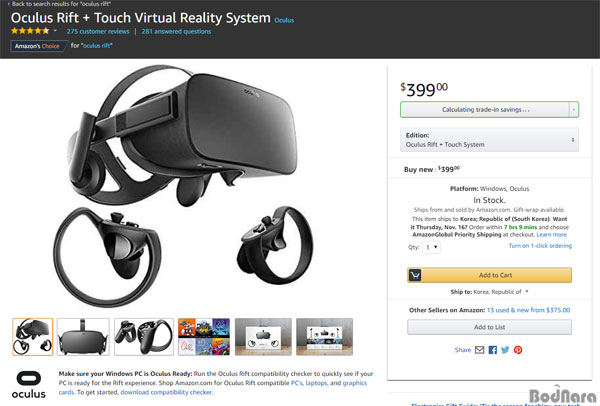The height and width of the screenshot is (406, 600).
Task: Select the Touch controllers thumbnail image
Action: (143, 337)
